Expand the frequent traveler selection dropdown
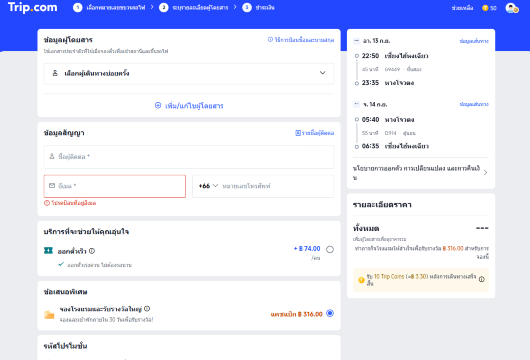Viewport: 530px width, 360px height. coord(189,73)
